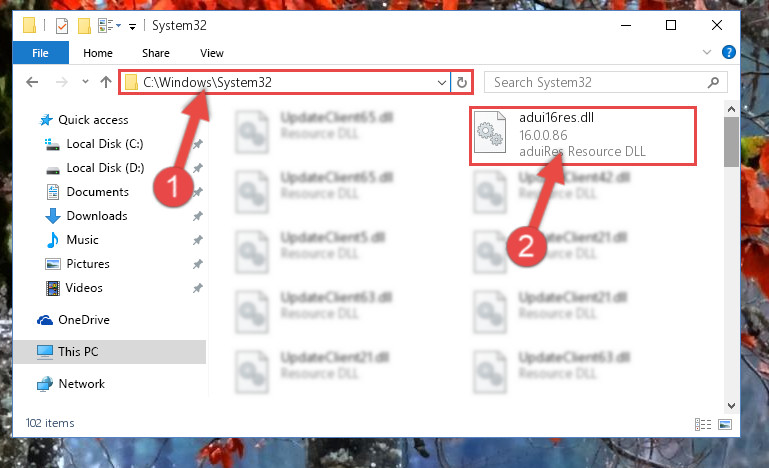The image size is (769, 468).
Task: Switch to the View tab
Action: [x=211, y=53]
